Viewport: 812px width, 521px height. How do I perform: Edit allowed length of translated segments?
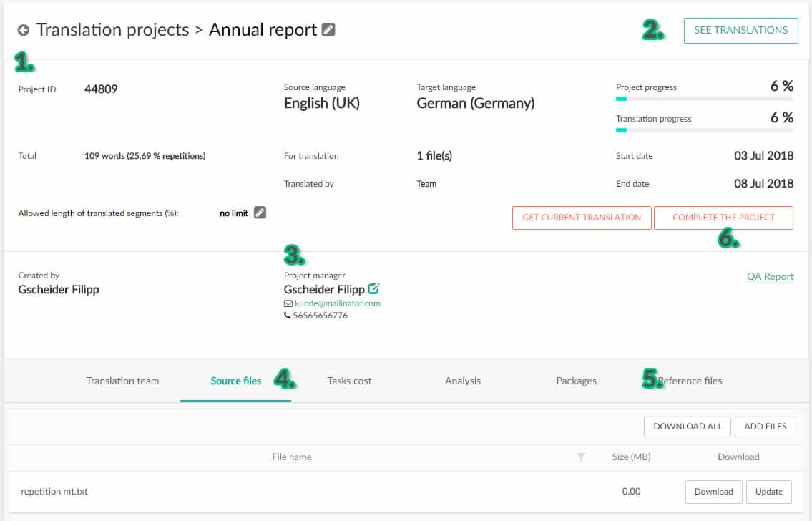260,213
